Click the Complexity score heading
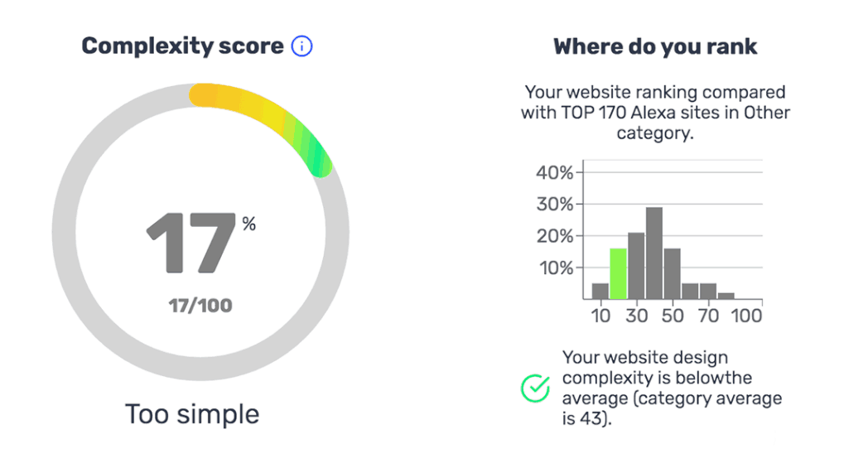Screen dimensions: 868x463 click(183, 46)
